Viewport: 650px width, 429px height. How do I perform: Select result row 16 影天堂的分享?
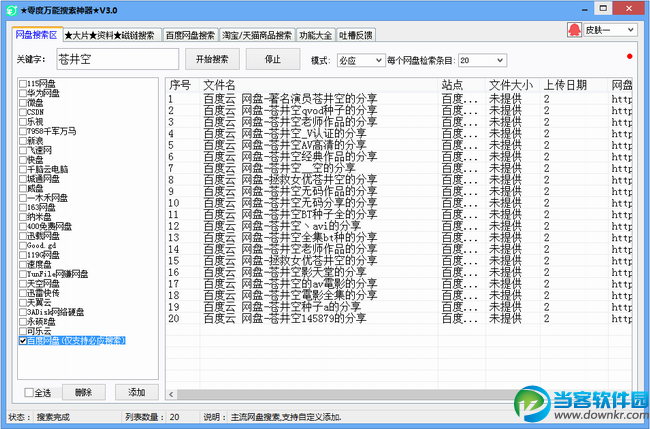coord(399,272)
